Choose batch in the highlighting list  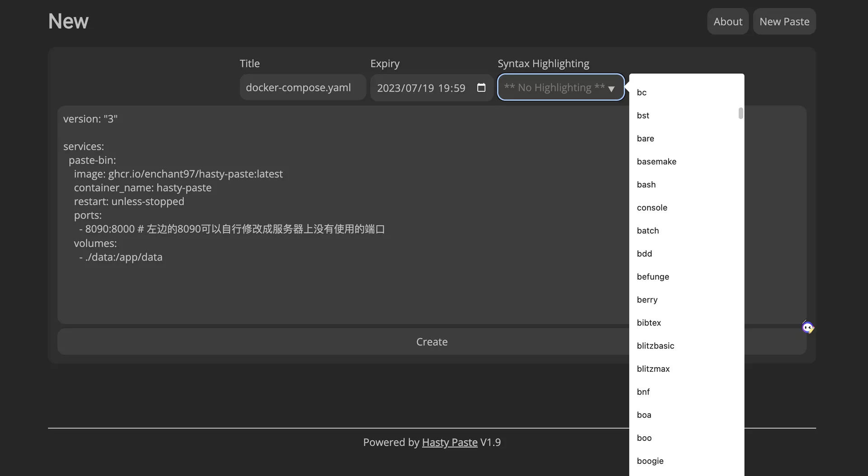tap(647, 231)
